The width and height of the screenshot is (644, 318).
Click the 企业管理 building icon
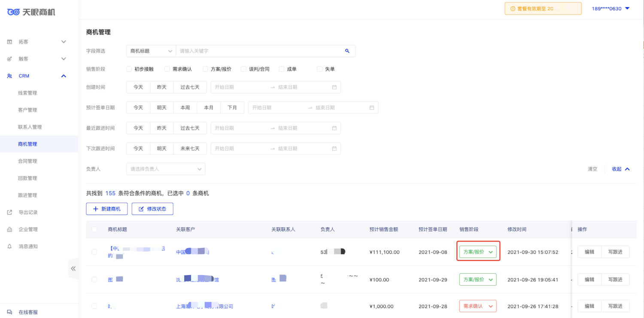coord(9,229)
